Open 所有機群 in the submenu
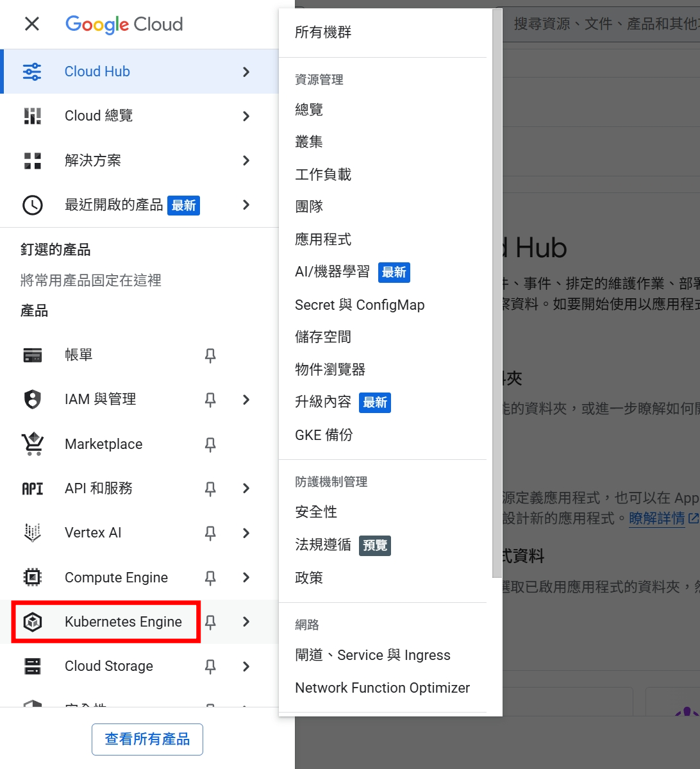Screen dimensions: 700x769 tap(323, 32)
